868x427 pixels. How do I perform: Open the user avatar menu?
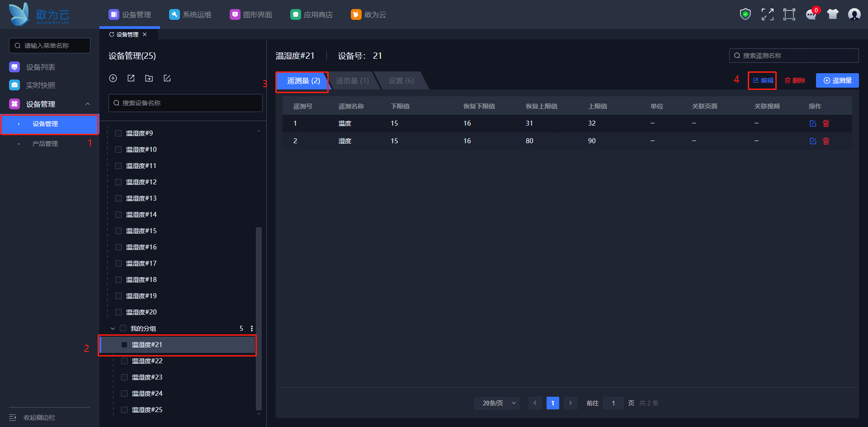(x=854, y=14)
